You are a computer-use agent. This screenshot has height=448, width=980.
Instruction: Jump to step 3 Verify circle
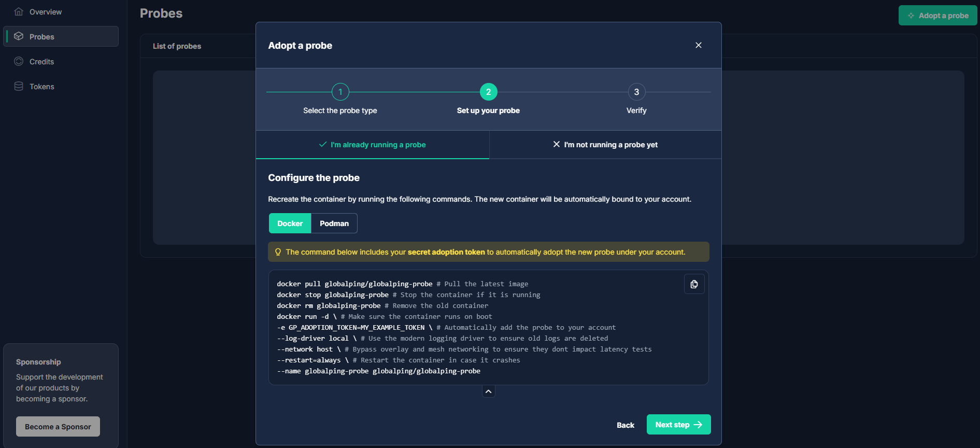(636, 92)
